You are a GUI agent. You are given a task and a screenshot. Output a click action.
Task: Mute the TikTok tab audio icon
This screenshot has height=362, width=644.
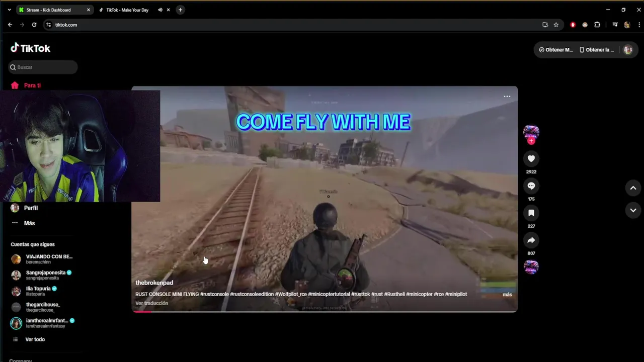(160, 10)
